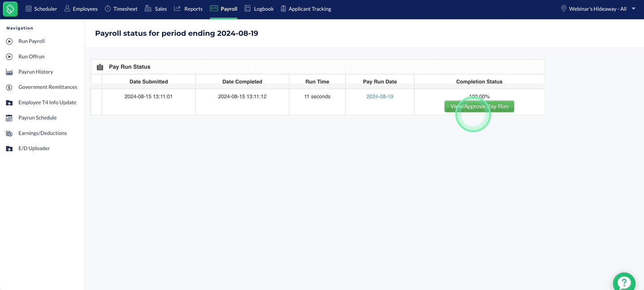Open Earnings/Deductions page
The width and height of the screenshot is (644, 290).
(43, 133)
